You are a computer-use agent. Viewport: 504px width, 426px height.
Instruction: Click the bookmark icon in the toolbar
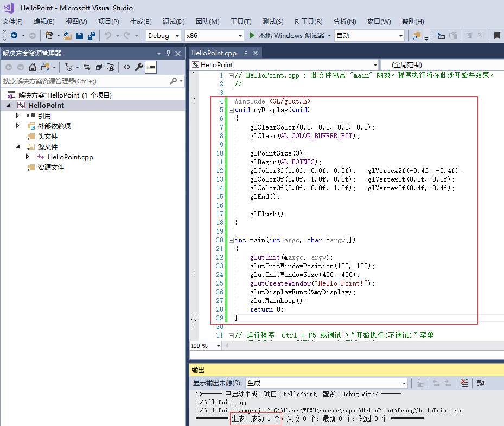(497, 36)
